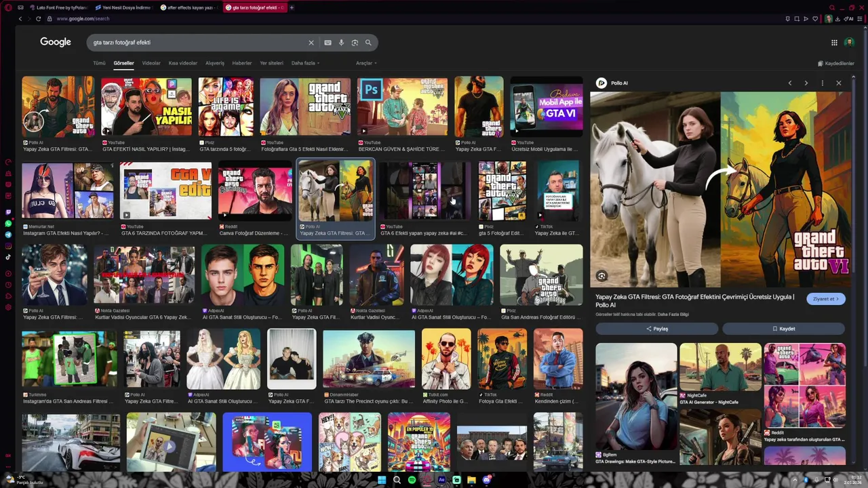Open Spotify from the taskbar
Screen dimensions: 868x488
(x=412, y=480)
